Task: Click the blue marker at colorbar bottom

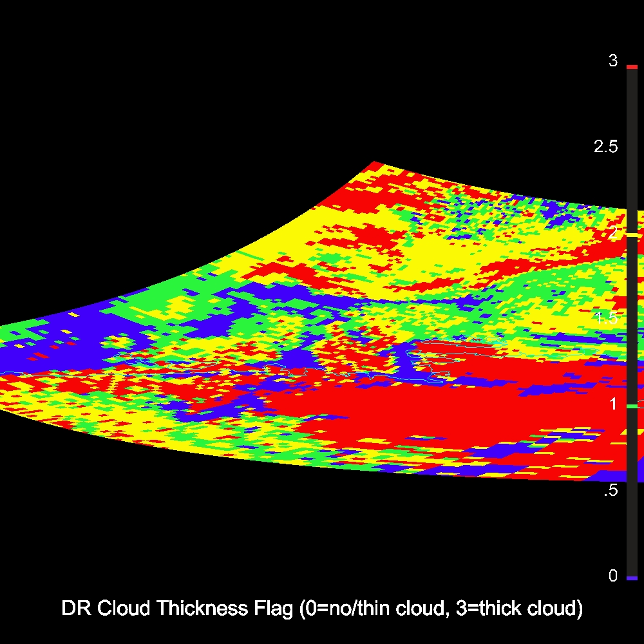Action: click(632, 578)
